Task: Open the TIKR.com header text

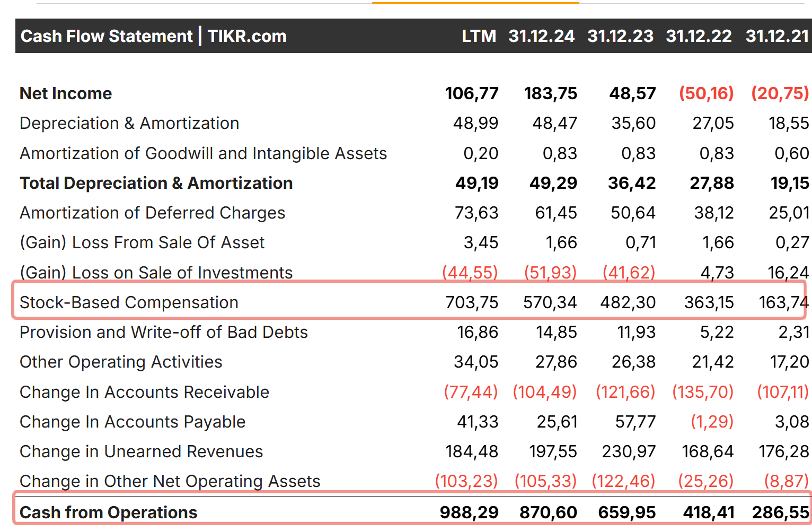Action: click(247, 36)
